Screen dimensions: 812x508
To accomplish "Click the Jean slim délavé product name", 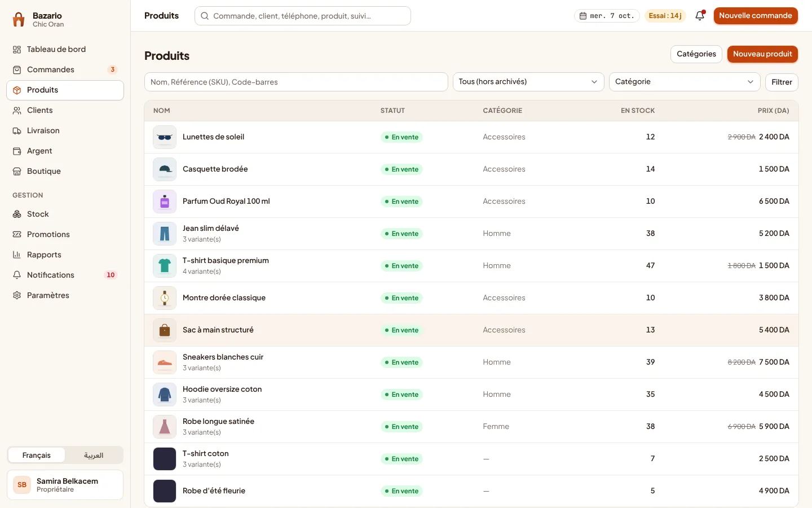I will (x=211, y=229).
